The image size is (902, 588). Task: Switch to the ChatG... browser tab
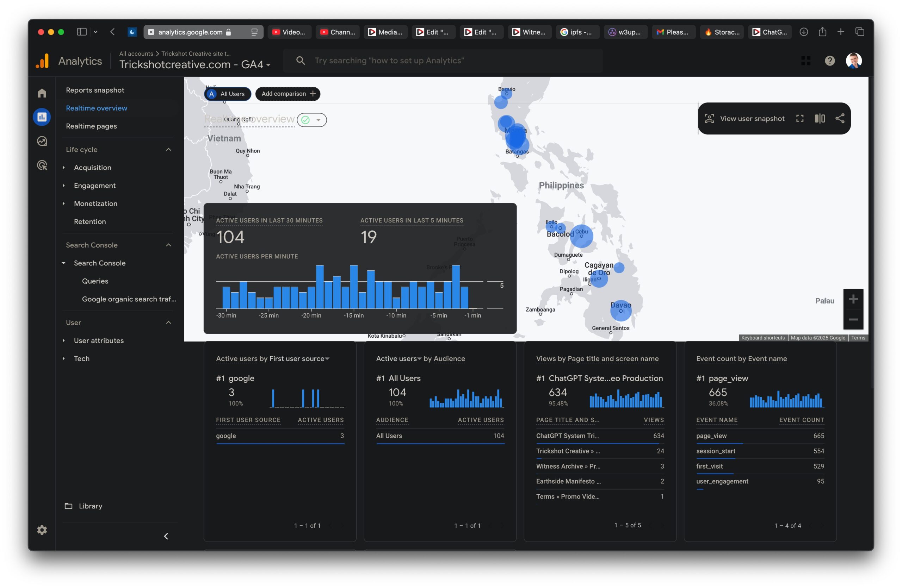(770, 32)
